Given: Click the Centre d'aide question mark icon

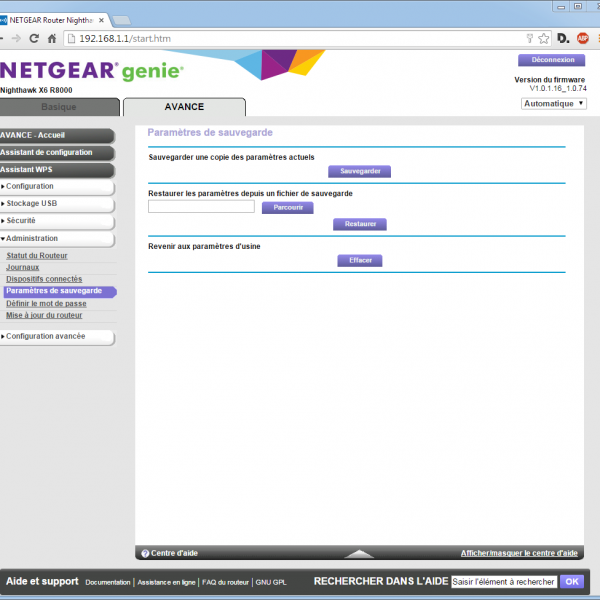Looking at the screenshot, I should pyautogui.click(x=145, y=553).
